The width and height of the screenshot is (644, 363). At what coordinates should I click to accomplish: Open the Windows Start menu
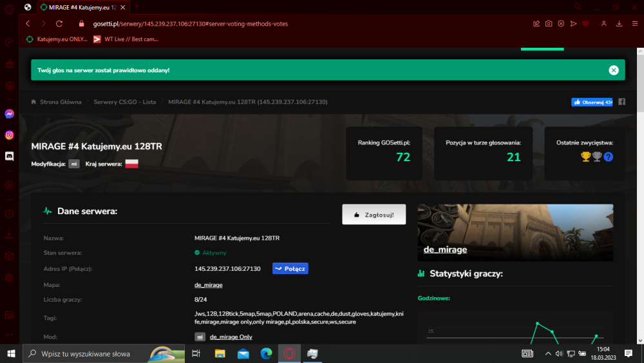pyautogui.click(x=11, y=353)
